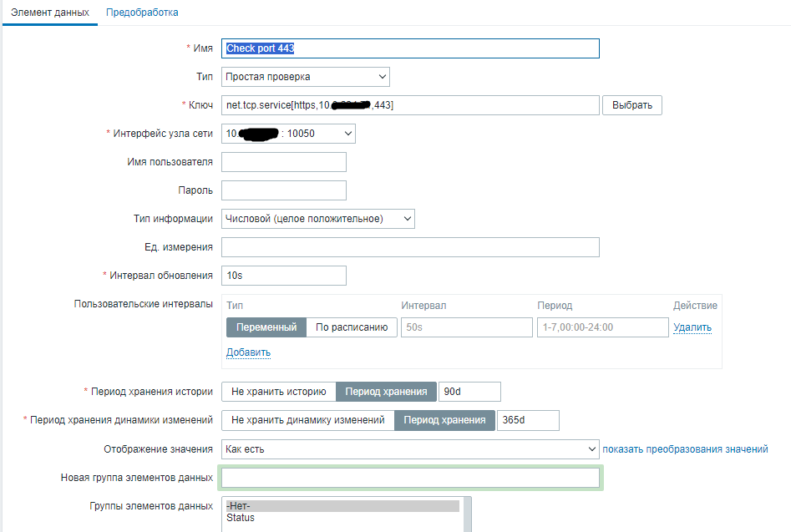This screenshot has height=532, width=791.
Task: Click the Удалить link for custom interval
Action: 692,327
